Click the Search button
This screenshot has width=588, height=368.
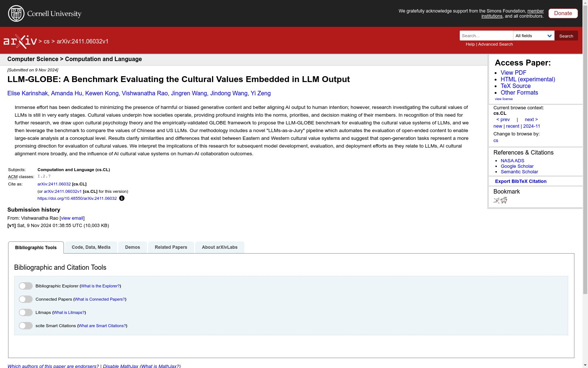tap(566, 36)
